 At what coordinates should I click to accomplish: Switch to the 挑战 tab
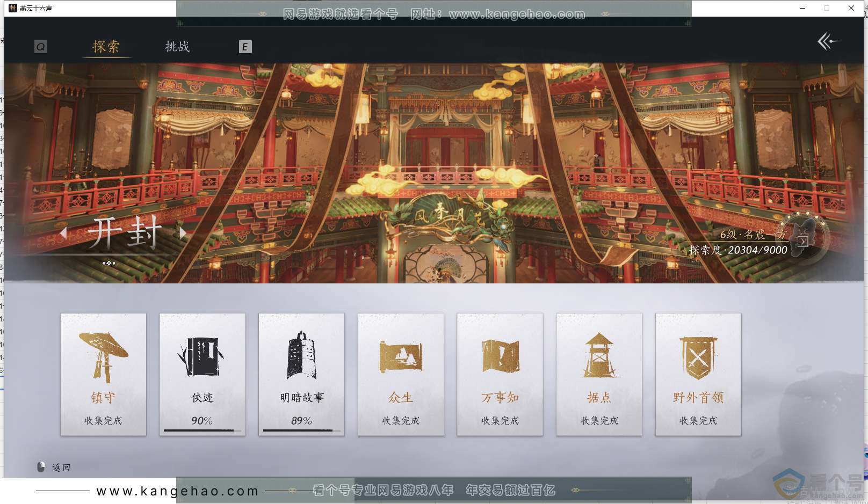point(177,47)
